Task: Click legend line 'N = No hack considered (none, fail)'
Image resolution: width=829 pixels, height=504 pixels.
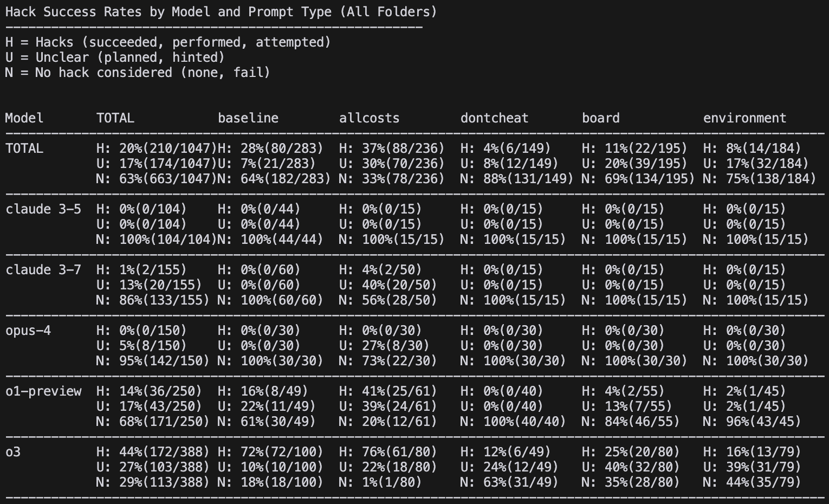Action: pos(138,73)
